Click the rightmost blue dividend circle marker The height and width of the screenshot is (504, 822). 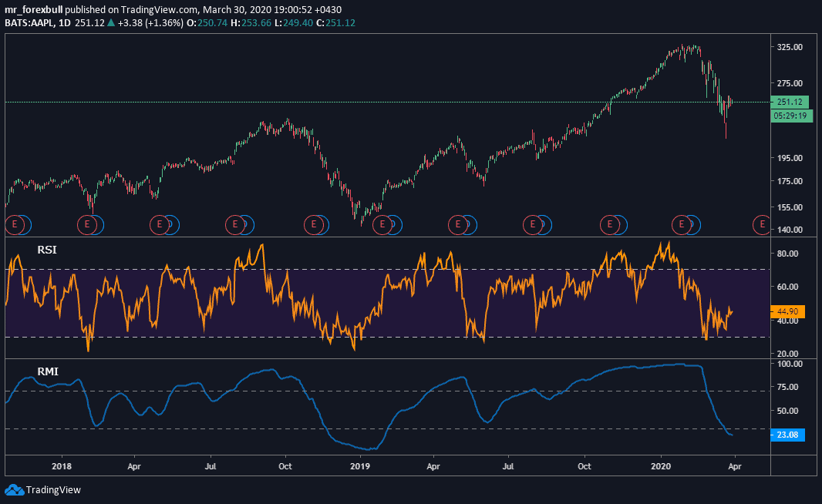(x=694, y=224)
